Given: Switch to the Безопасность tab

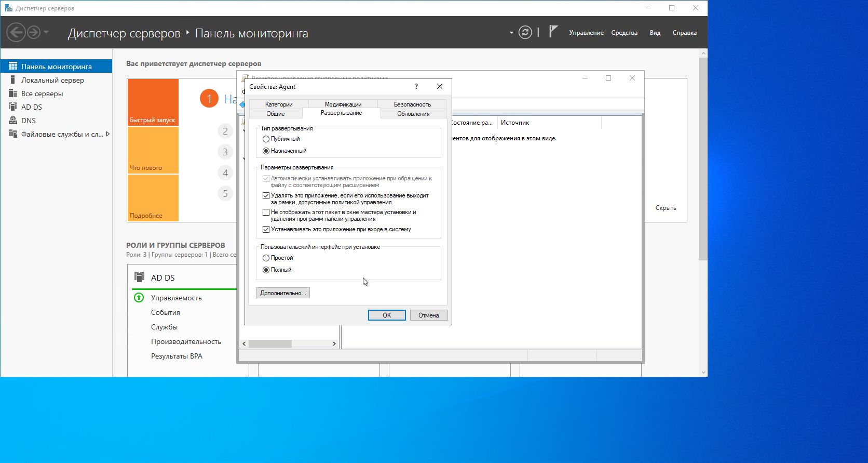Looking at the screenshot, I should pos(412,104).
